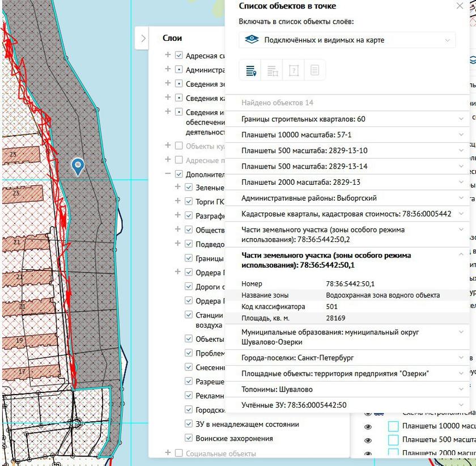Click the Найдено объектов 14 text
Screen dimensions: 476x466
click(x=277, y=103)
